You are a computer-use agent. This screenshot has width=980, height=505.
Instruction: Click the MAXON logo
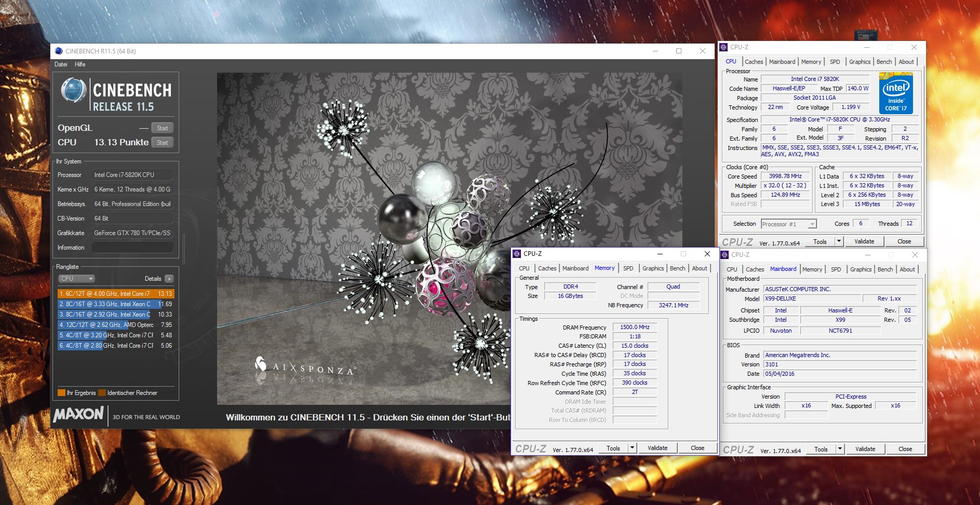[x=79, y=414]
